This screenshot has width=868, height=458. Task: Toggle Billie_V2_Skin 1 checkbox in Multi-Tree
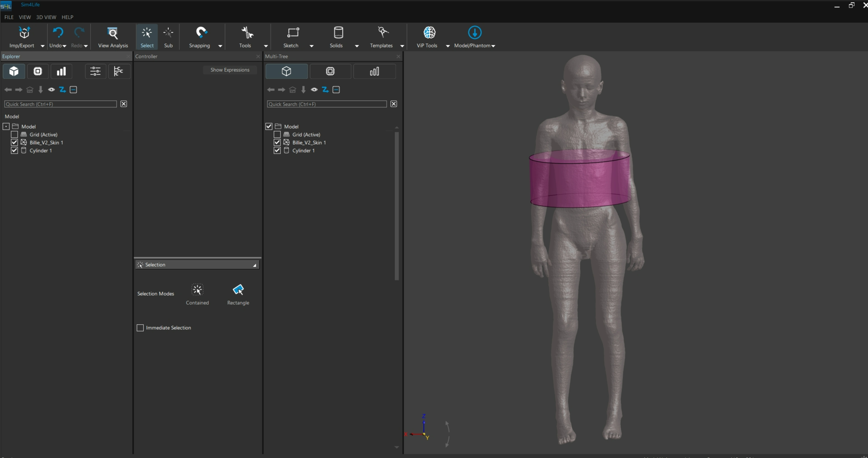point(277,142)
